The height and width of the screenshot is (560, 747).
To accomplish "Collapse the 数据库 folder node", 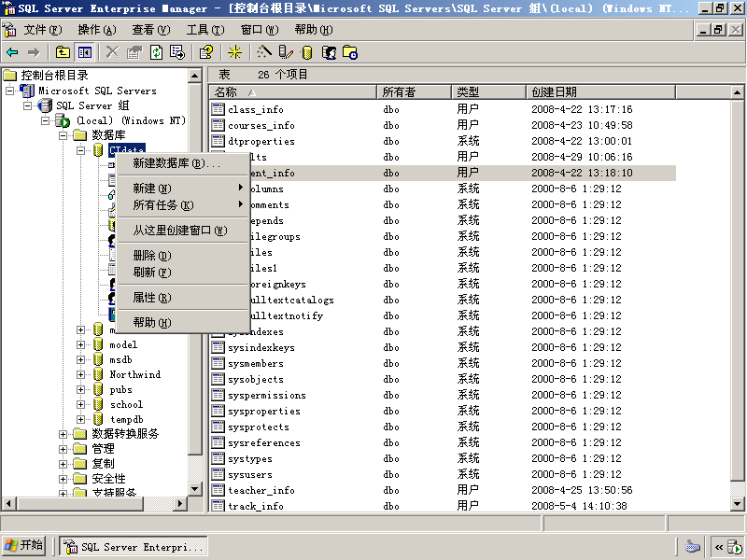I will [63, 135].
